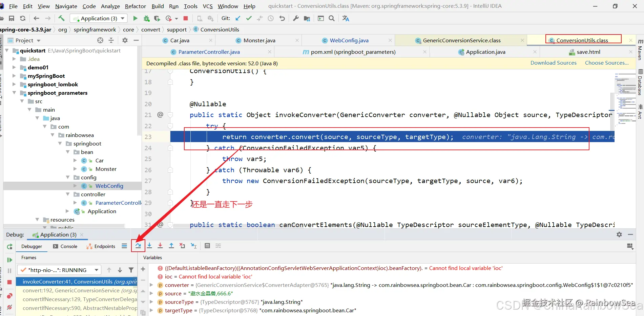Click the Rerun Application debug icon
The width and height of the screenshot is (644, 316).
pos(9,247)
